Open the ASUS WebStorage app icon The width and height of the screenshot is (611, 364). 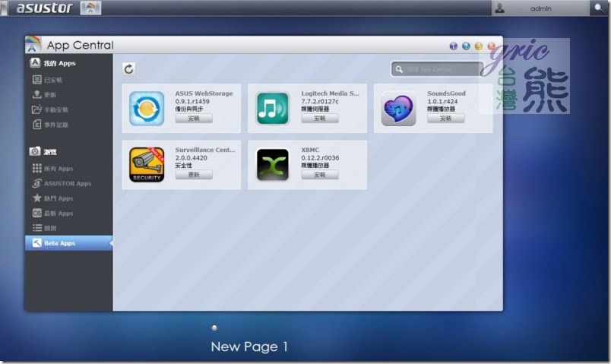coord(147,109)
